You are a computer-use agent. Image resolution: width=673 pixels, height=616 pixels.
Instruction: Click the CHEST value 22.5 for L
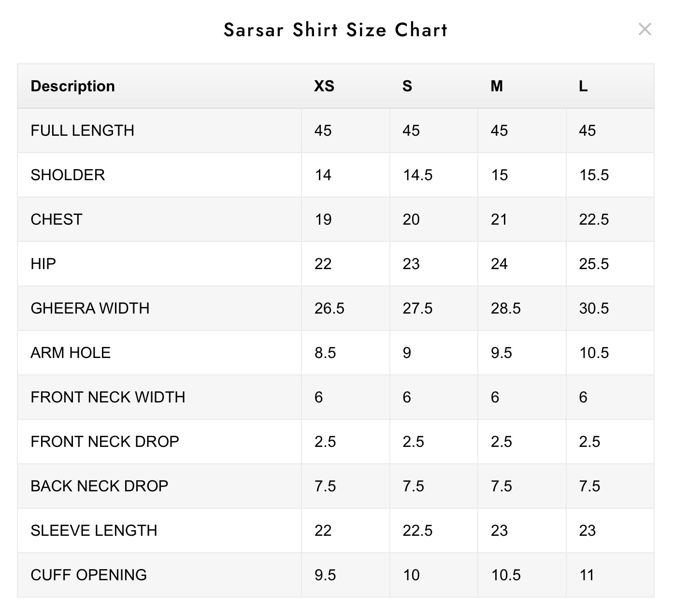[594, 219]
